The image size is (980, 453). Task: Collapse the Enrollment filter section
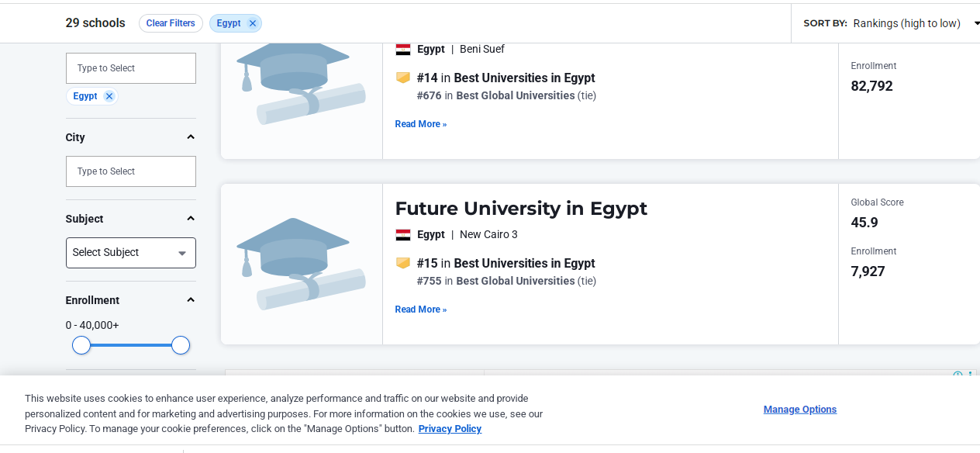pyautogui.click(x=191, y=300)
